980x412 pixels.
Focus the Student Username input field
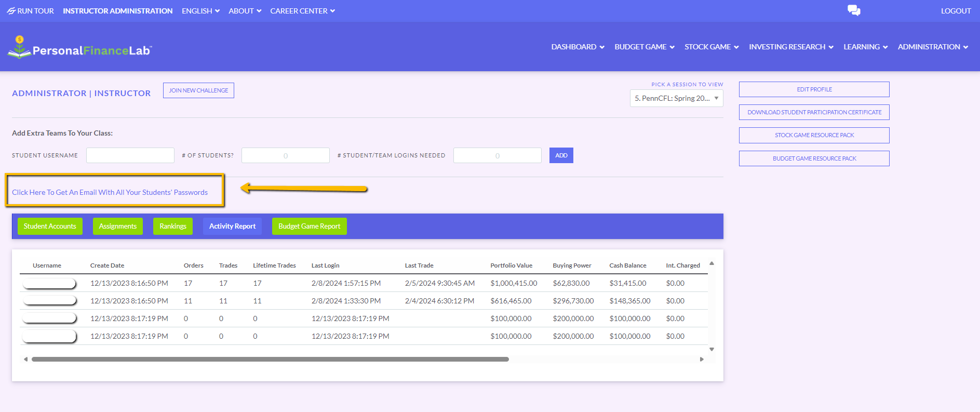(x=130, y=155)
